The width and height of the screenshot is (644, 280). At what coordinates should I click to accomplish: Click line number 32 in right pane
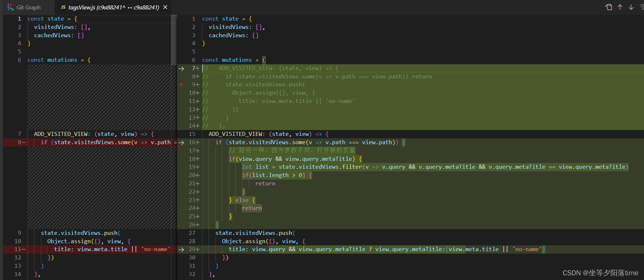pyautogui.click(x=192, y=274)
